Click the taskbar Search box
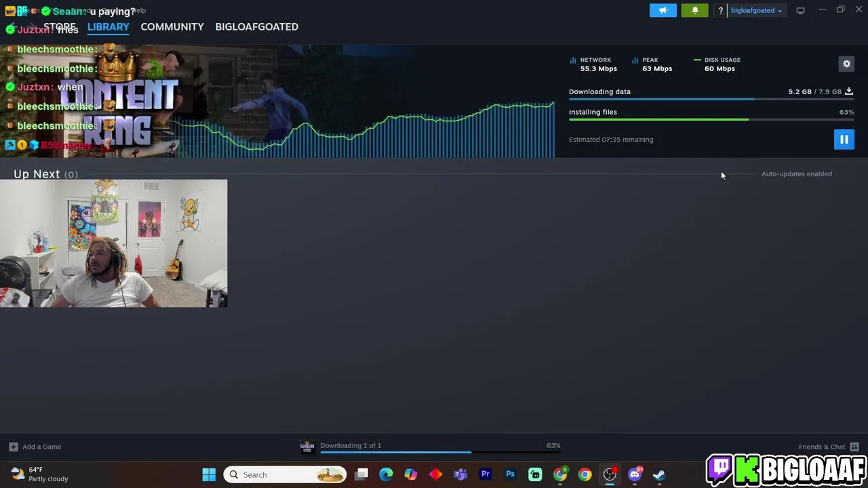This screenshot has width=868, height=488. tap(285, 474)
